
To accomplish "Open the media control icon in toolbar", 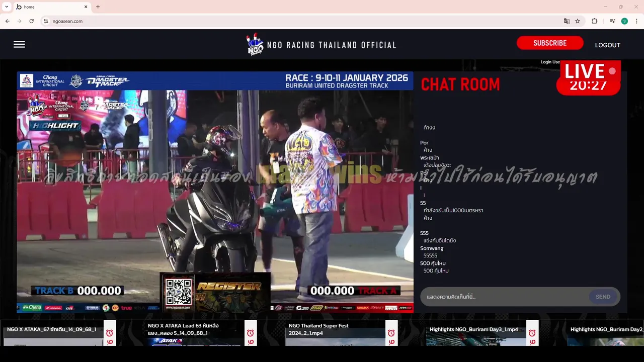I will [612, 21].
